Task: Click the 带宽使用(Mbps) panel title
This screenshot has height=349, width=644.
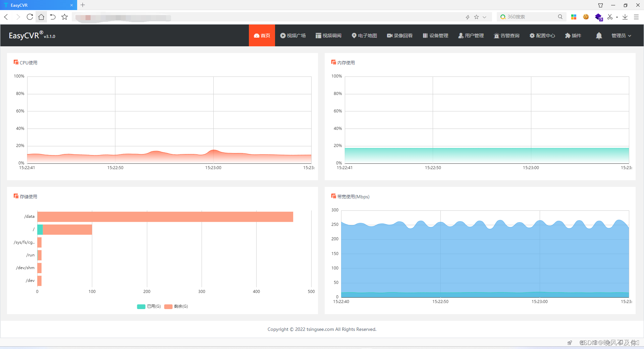Action: click(353, 197)
